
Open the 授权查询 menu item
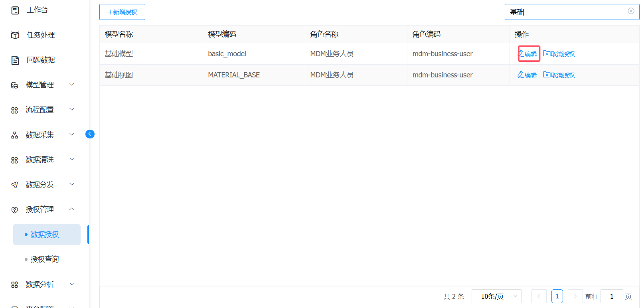pos(45,259)
